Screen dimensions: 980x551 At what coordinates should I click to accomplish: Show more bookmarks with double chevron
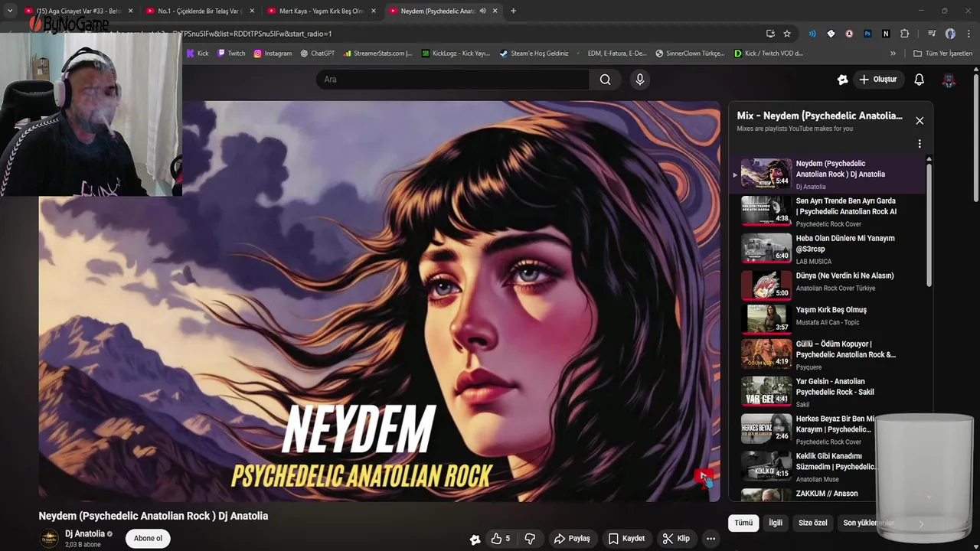coord(893,54)
